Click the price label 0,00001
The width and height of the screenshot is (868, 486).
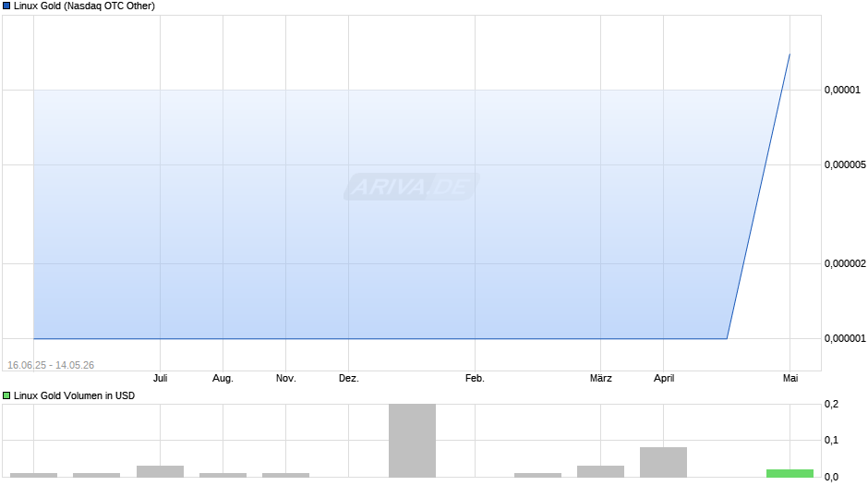coord(842,90)
